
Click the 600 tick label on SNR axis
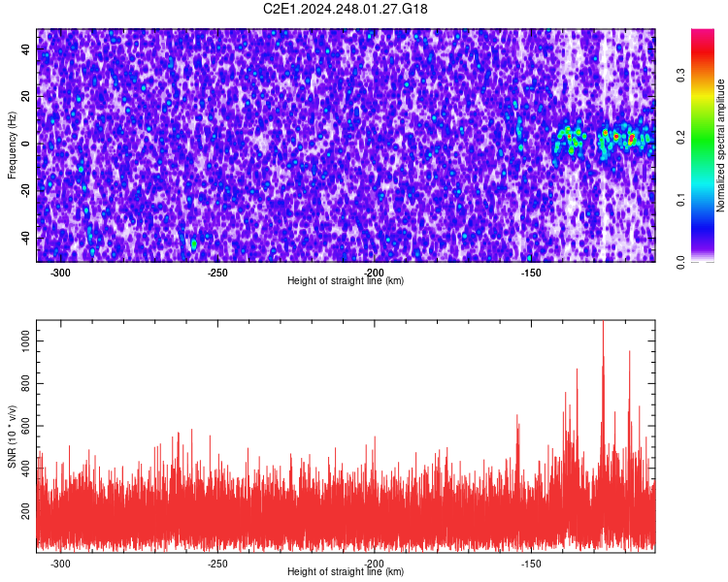coord(26,426)
